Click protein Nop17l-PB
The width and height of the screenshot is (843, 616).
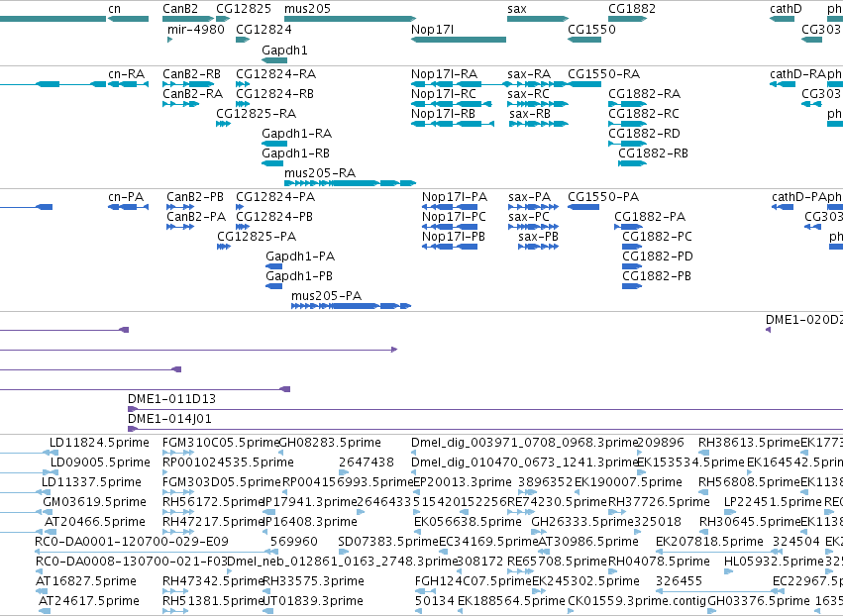tap(454, 237)
